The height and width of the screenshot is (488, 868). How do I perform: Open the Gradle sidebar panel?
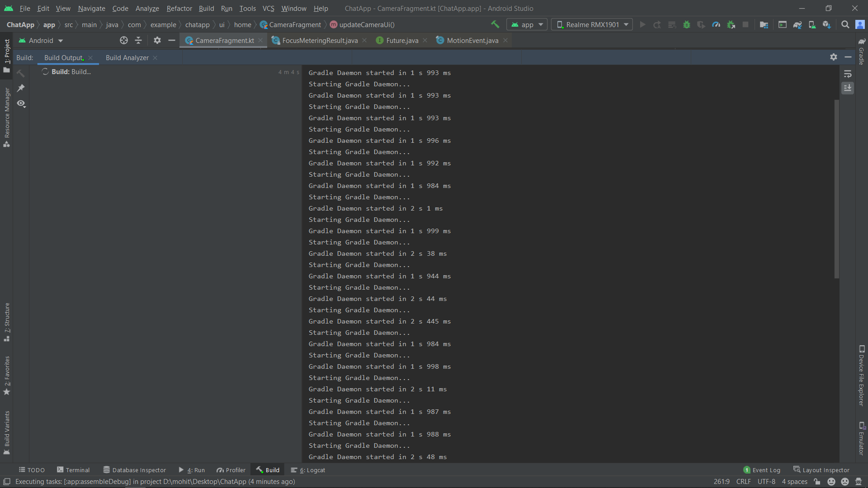pos(862,51)
